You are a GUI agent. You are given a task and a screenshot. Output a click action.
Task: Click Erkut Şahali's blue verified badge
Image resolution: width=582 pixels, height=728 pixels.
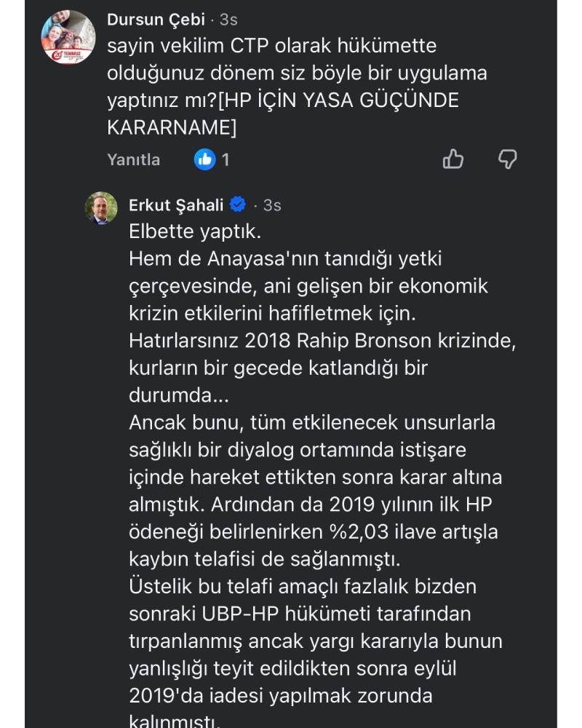pos(239,205)
